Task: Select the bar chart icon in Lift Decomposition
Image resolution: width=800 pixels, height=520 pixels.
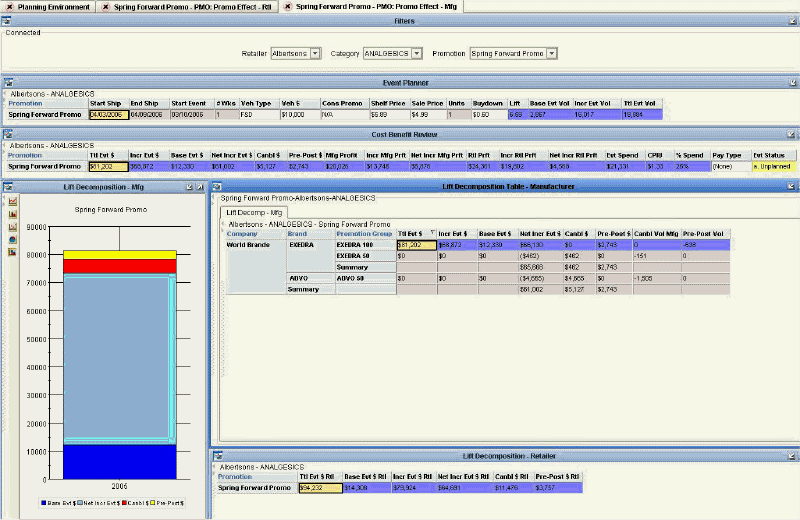Action: click(x=13, y=214)
